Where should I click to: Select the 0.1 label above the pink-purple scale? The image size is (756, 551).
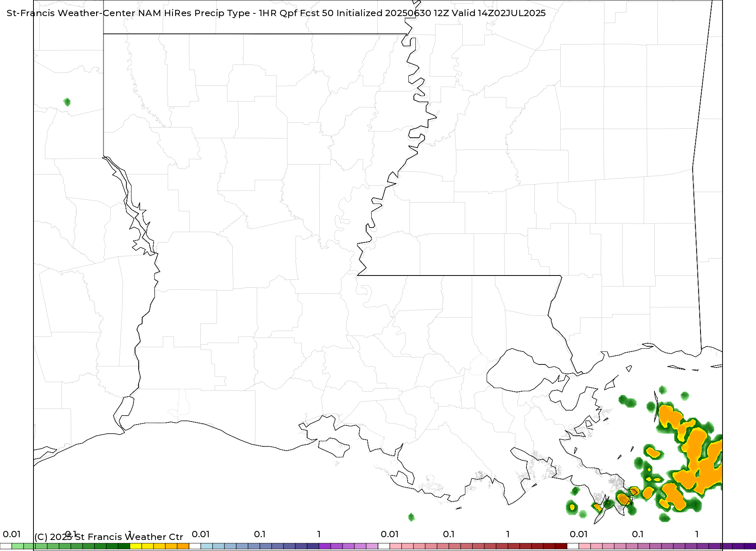[637, 534]
